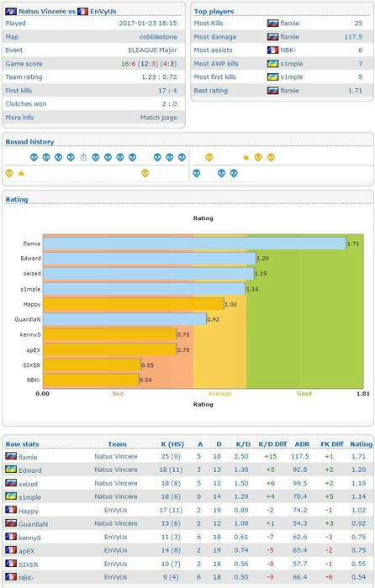
Task: Click the French flag next to NBK- in Top players
Action: (x=272, y=50)
